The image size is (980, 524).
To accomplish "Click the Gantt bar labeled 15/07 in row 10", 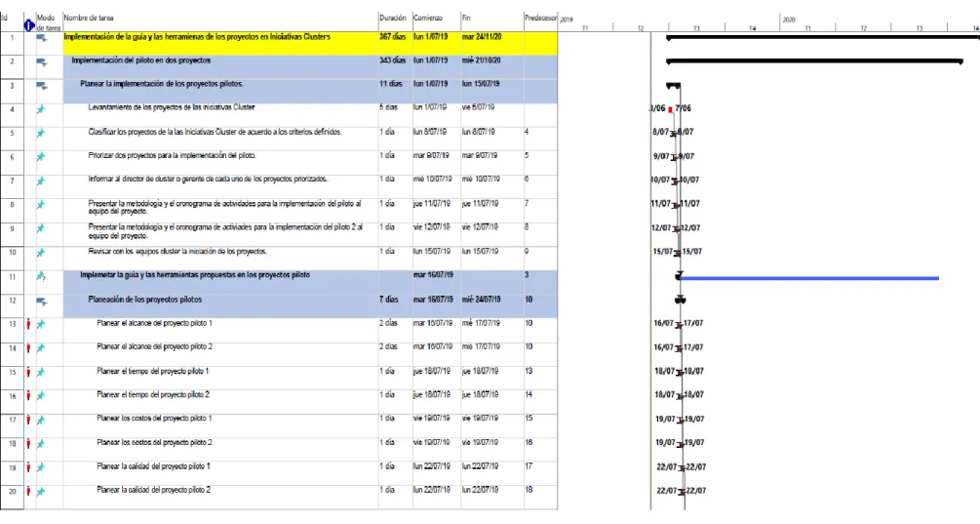I will tap(678, 254).
